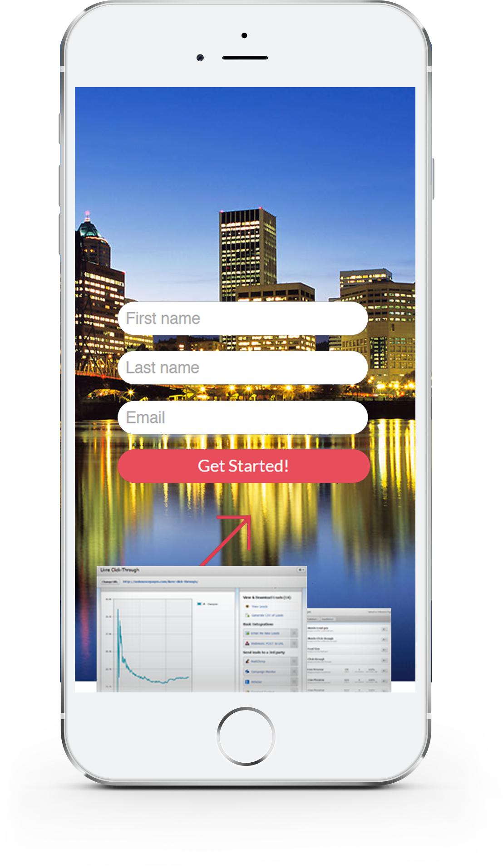Click the First name input field

242,319
